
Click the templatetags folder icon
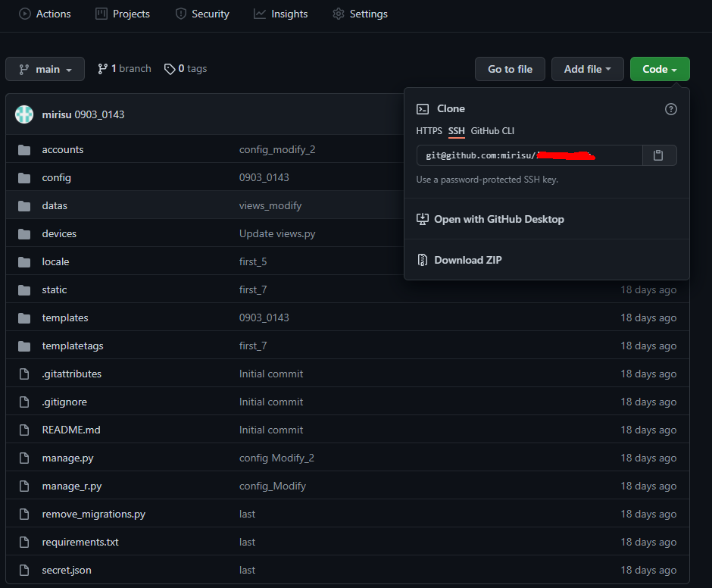(x=24, y=346)
